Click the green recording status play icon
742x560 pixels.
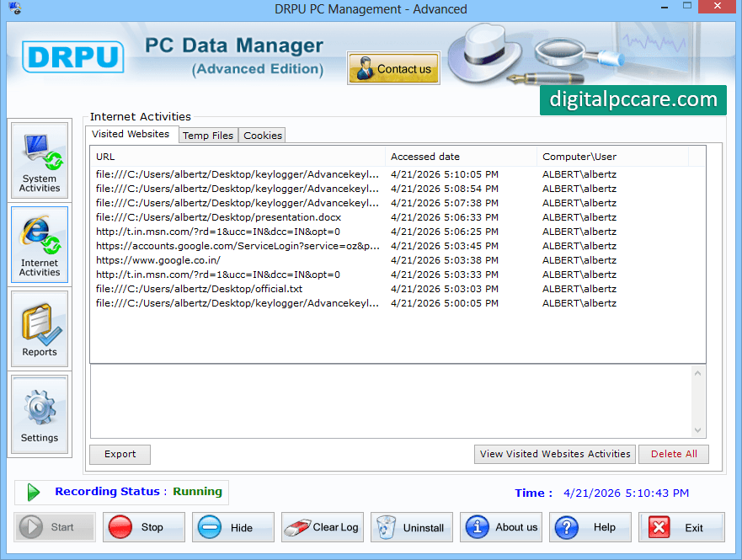(33, 493)
